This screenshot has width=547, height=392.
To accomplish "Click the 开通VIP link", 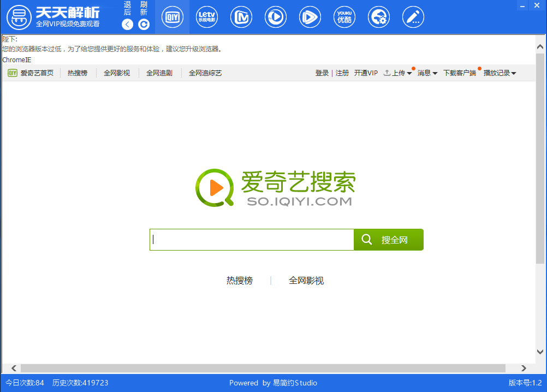I will pos(366,73).
